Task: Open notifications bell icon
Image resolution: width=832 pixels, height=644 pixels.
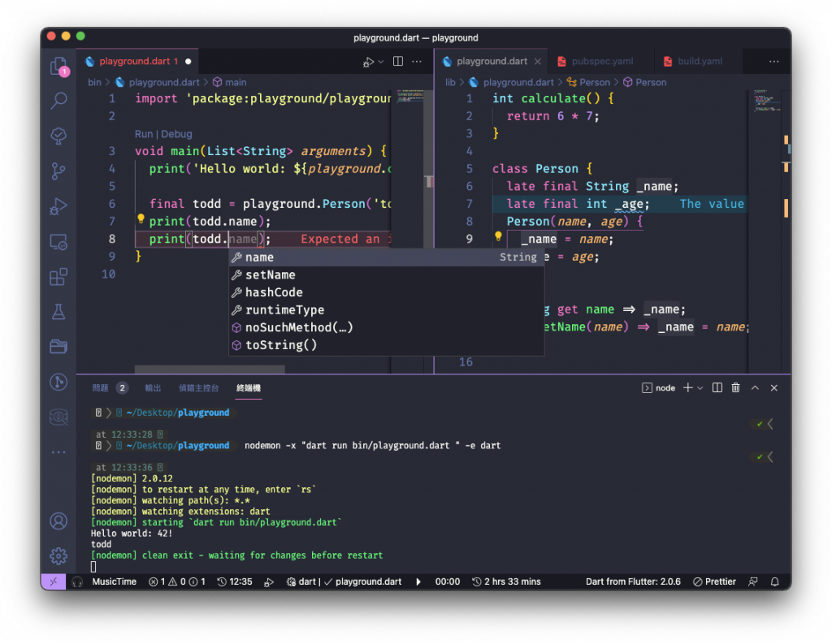Action: pyautogui.click(x=774, y=582)
